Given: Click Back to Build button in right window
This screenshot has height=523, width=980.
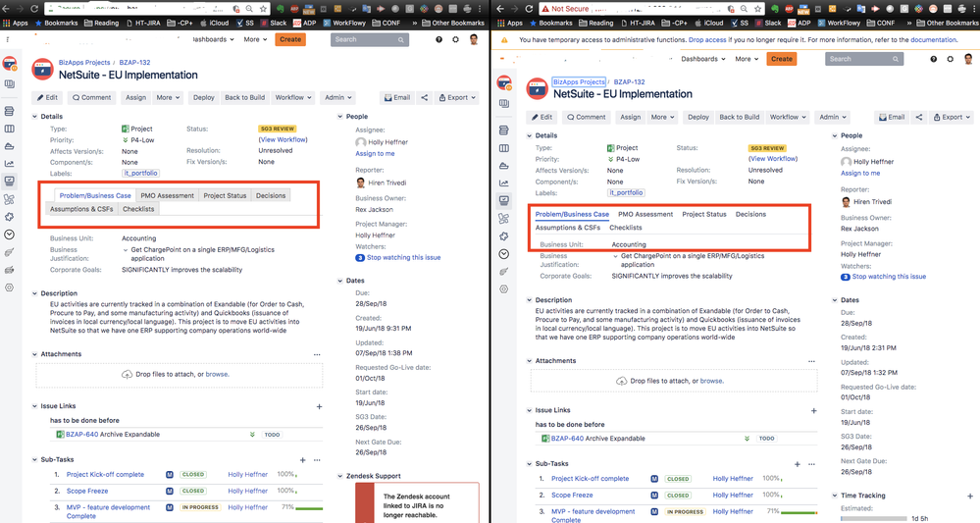Looking at the screenshot, I should point(739,117).
